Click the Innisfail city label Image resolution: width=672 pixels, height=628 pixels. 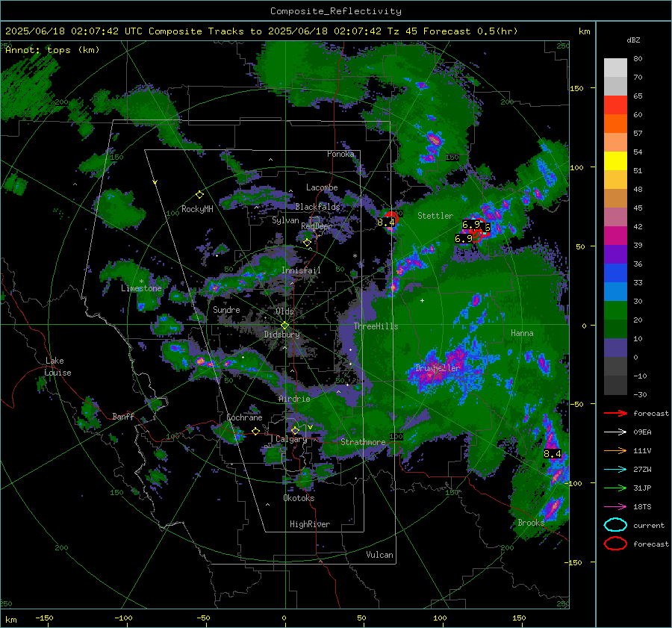tap(301, 270)
